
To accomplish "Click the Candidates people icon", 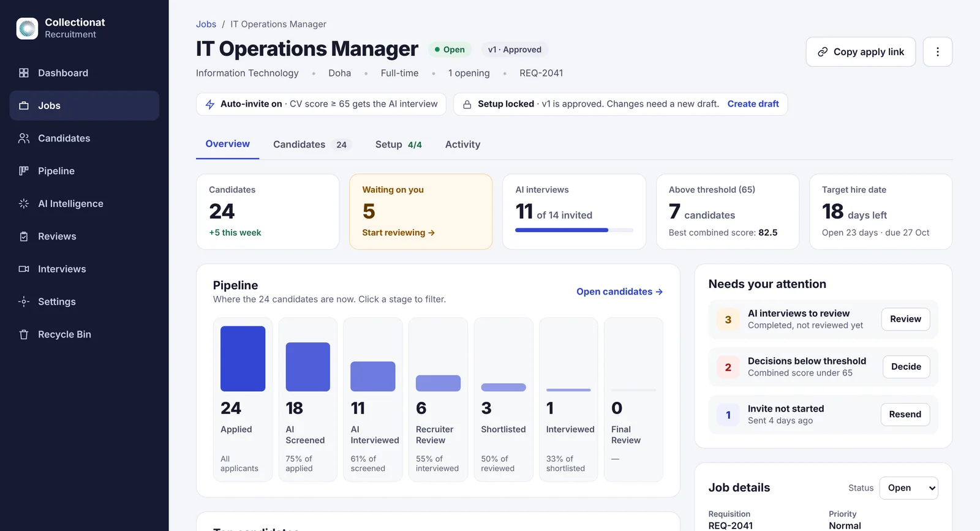I will pos(24,138).
